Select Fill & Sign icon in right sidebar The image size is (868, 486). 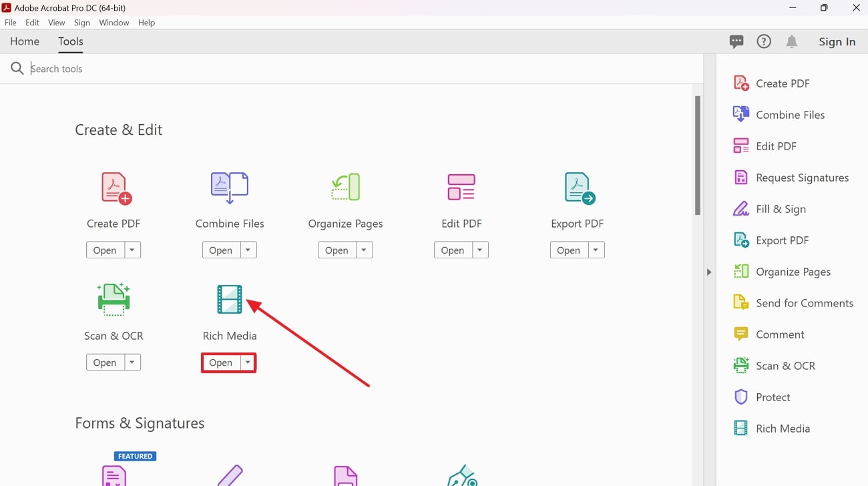click(x=741, y=209)
